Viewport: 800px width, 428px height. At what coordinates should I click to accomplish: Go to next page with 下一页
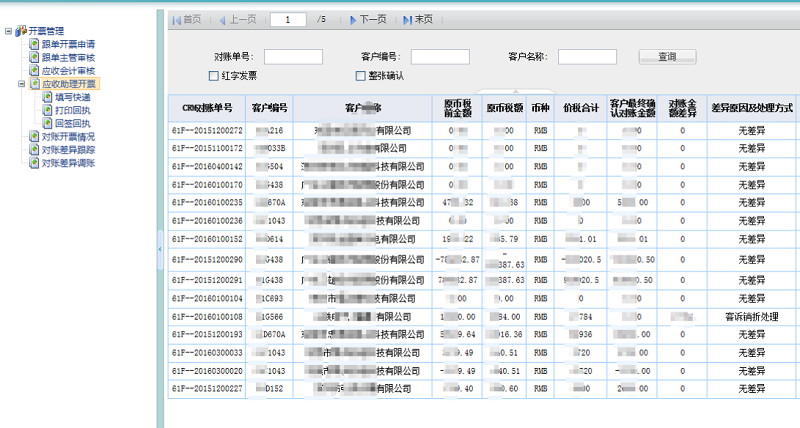coord(368,20)
